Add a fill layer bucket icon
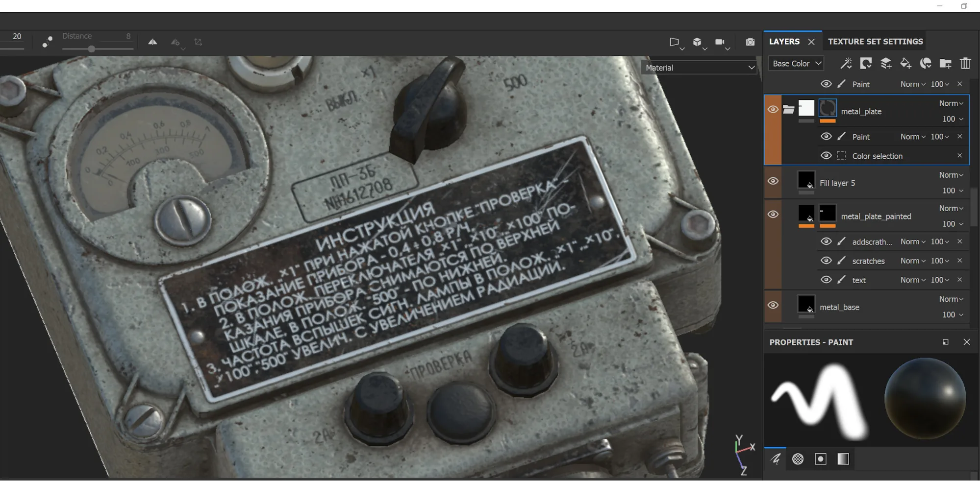980x481 pixels. tap(905, 63)
